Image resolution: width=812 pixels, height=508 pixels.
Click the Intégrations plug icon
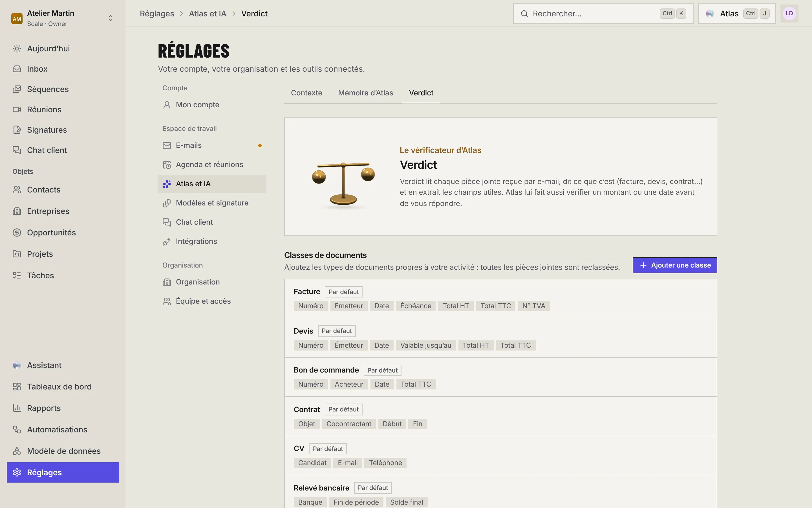pos(167,242)
